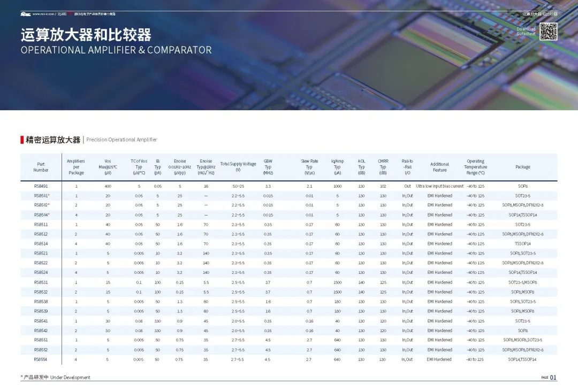
Task: Select part number RS8524
Action: click(41, 272)
